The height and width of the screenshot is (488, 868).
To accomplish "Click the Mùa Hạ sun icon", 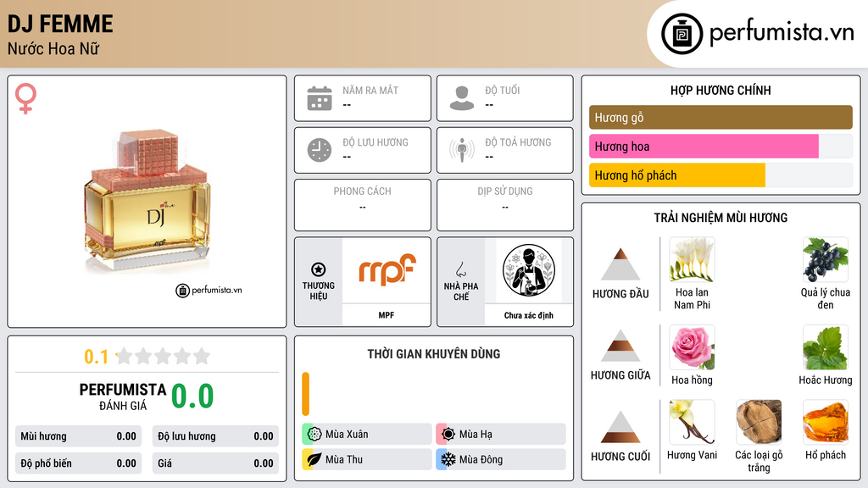I will click(448, 435).
